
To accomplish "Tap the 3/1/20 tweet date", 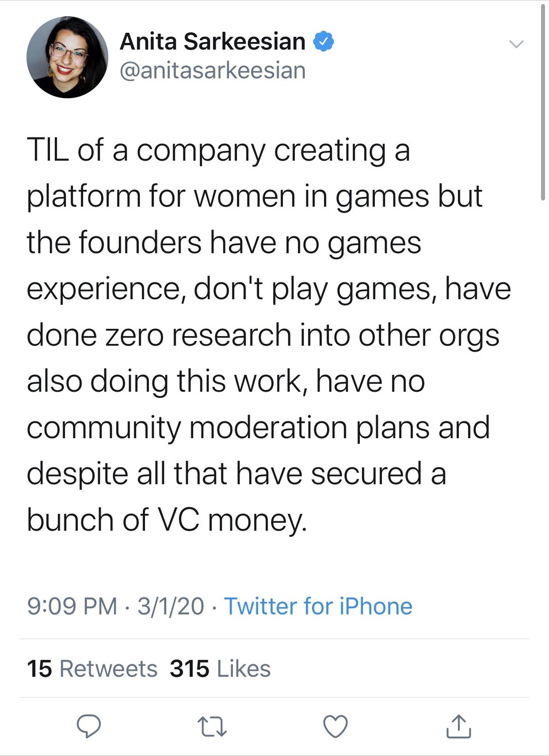I will click(x=171, y=606).
